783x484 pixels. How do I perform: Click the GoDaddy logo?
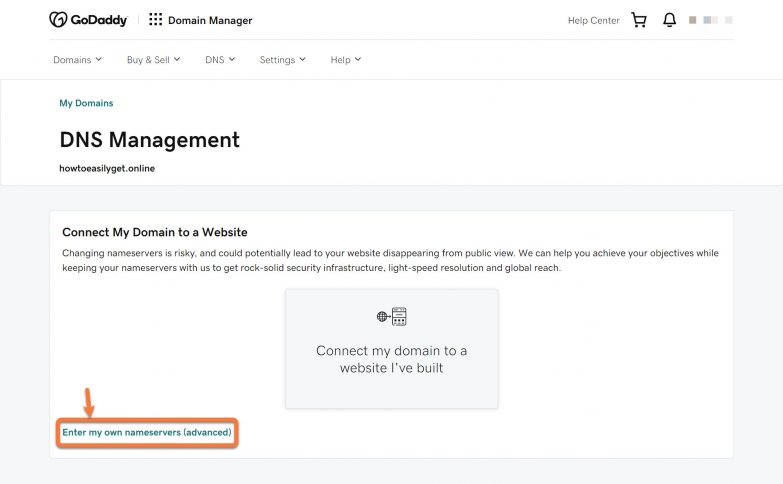point(88,20)
